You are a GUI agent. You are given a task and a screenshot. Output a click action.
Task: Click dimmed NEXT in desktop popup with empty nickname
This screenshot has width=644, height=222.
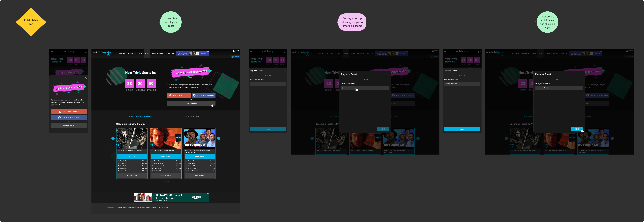point(383,129)
